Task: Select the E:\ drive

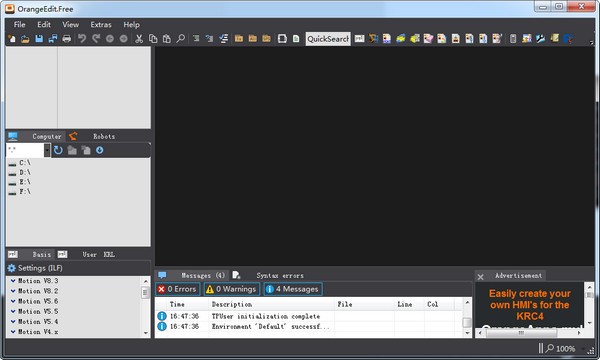Action: 25,182
